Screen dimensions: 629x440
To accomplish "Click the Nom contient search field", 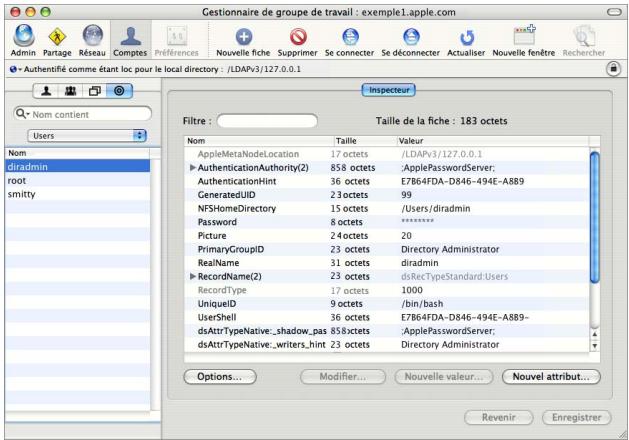I will pos(83,114).
